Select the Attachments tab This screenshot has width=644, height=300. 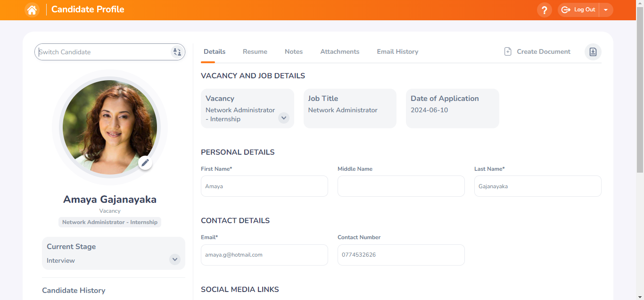pos(339,51)
